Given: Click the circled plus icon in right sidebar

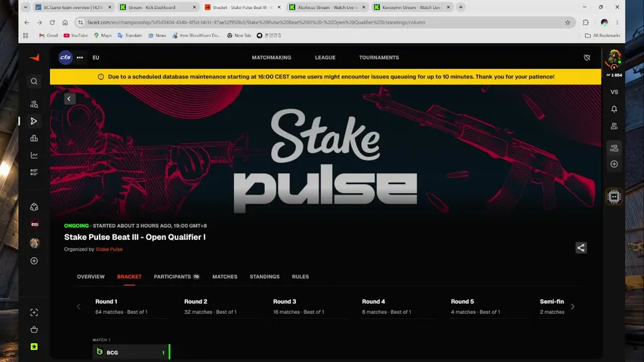Looking at the screenshot, I should 614,164.
